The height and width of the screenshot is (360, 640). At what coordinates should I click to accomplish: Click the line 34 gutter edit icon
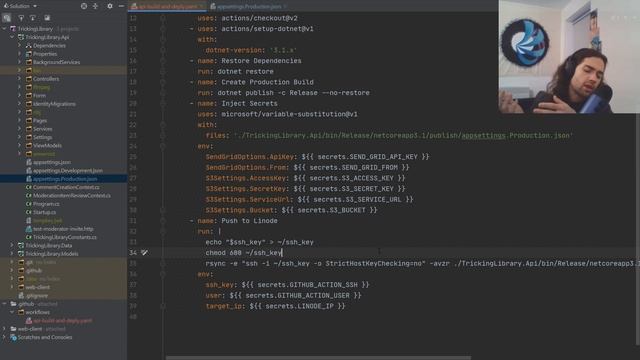(x=144, y=253)
